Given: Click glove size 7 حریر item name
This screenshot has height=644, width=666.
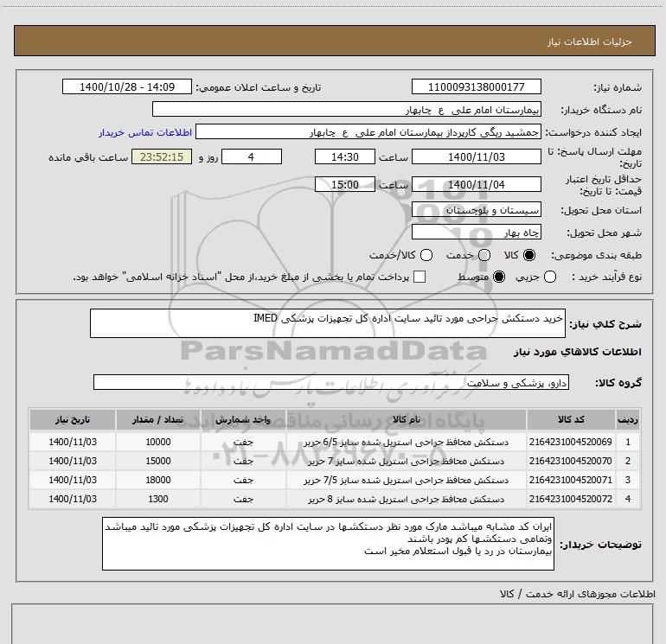Looking at the screenshot, I should click(406, 461).
